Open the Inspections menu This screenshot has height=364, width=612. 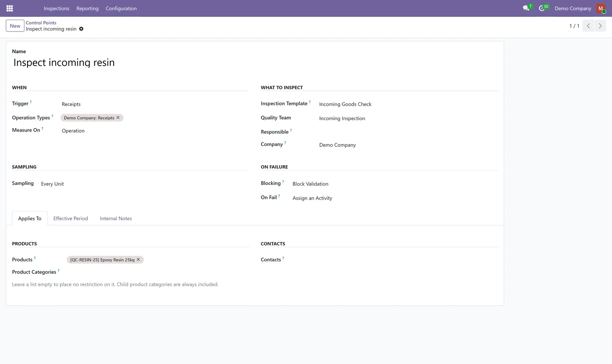[56, 8]
